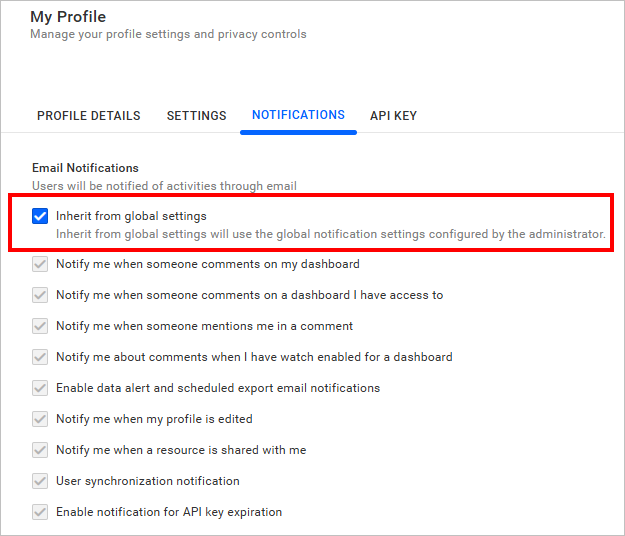Toggle comments notification for watch-enabled dashboards
The width and height of the screenshot is (625, 536).
point(40,357)
